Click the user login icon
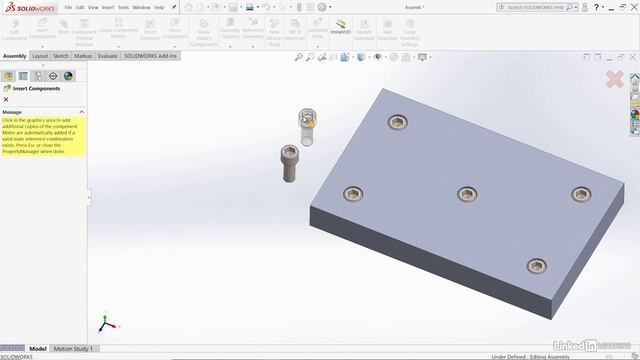 click(x=585, y=7)
